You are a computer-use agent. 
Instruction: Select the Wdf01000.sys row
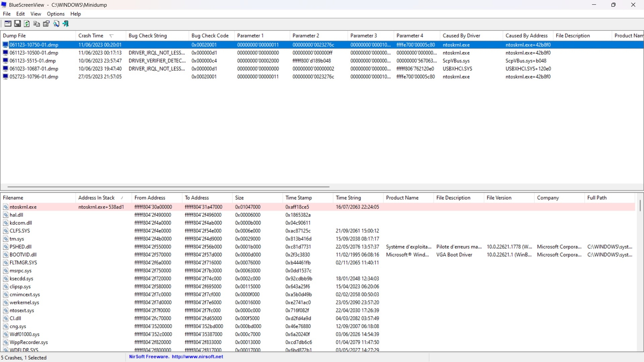pos(318,335)
